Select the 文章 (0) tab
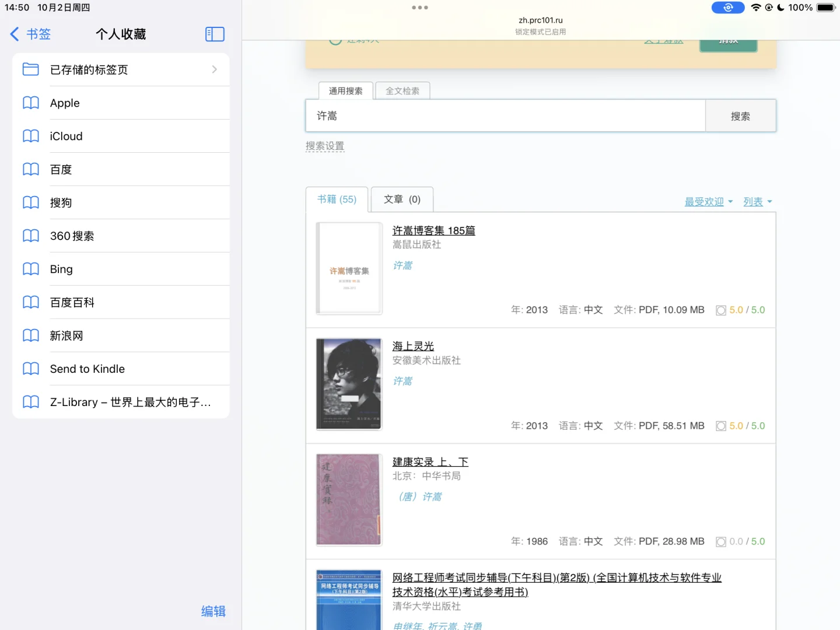840x630 pixels. 402,199
